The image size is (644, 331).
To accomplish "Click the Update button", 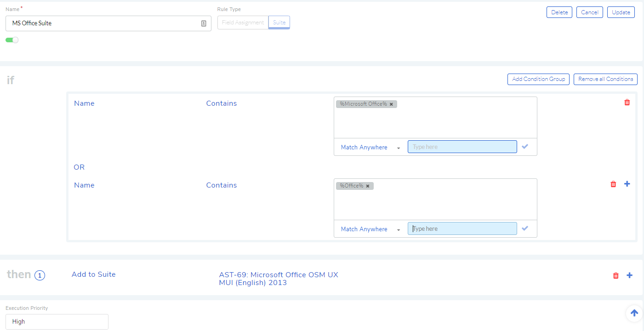I will click(621, 12).
